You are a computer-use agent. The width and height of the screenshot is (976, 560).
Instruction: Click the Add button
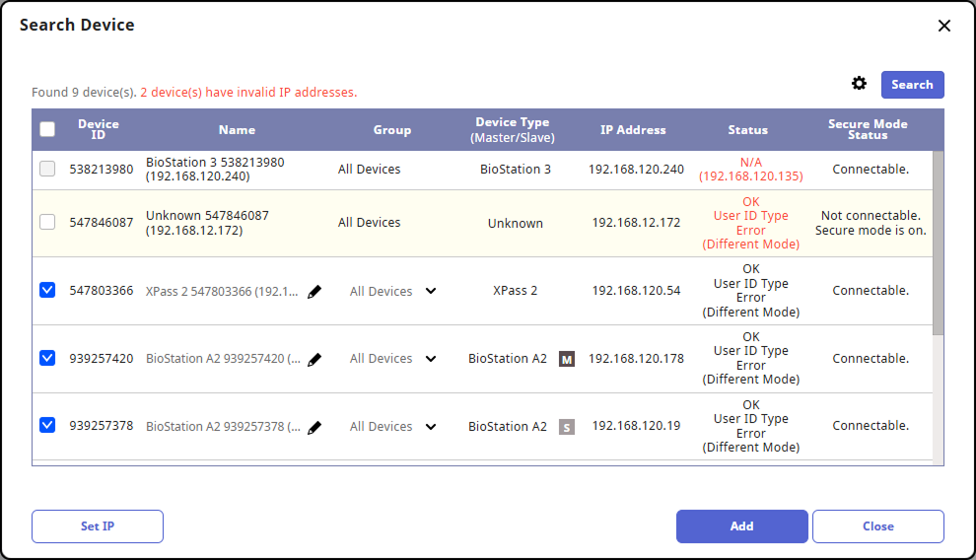click(741, 526)
